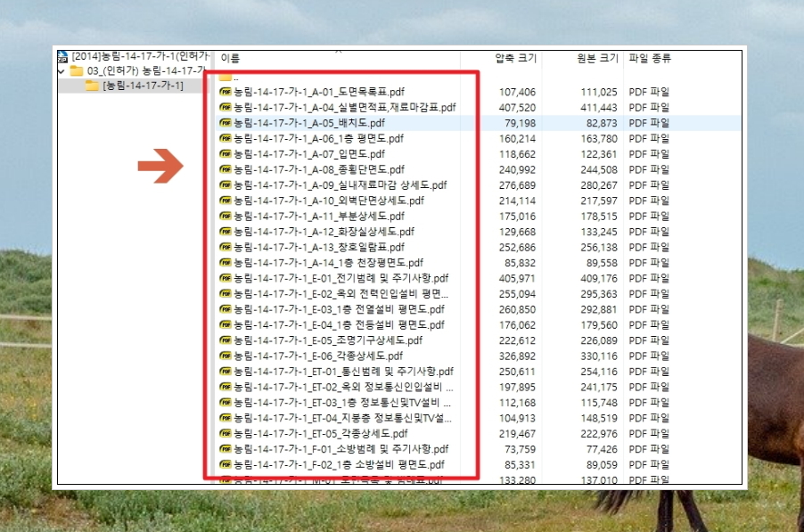The width and height of the screenshot is (804, 532).
Task: Select file name E-06_각종상세도.pdf
Action: point(318,356)
